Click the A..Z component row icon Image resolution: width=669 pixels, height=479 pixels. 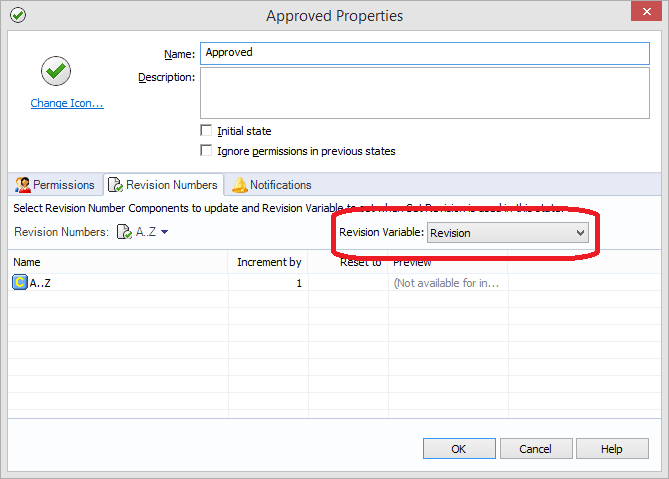[x=19, y=283]
